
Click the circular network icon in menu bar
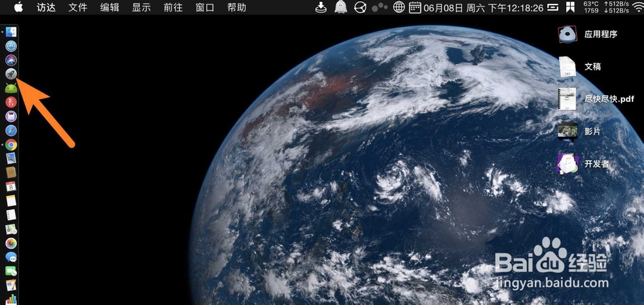(x=360, y=7)
